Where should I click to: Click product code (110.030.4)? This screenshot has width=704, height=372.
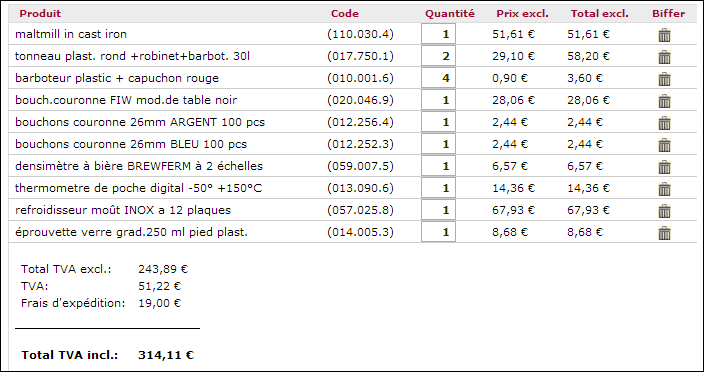(x=361, y=34)
